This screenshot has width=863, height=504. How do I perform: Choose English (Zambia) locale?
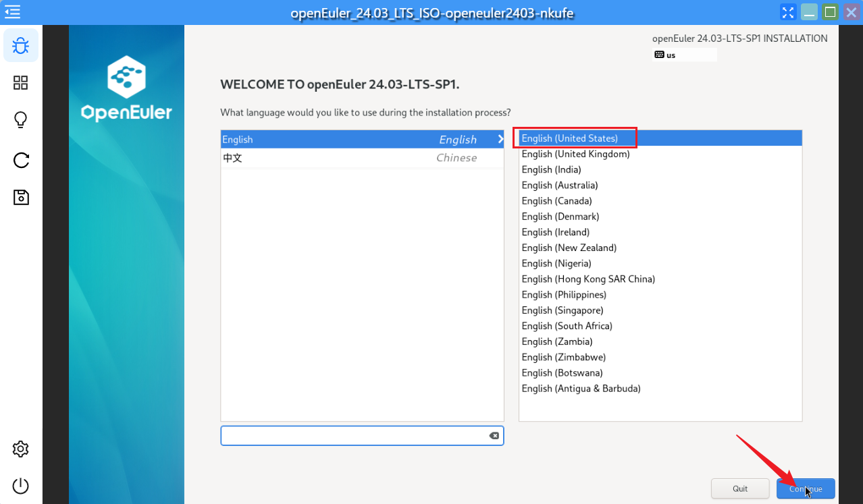(660, 341)
